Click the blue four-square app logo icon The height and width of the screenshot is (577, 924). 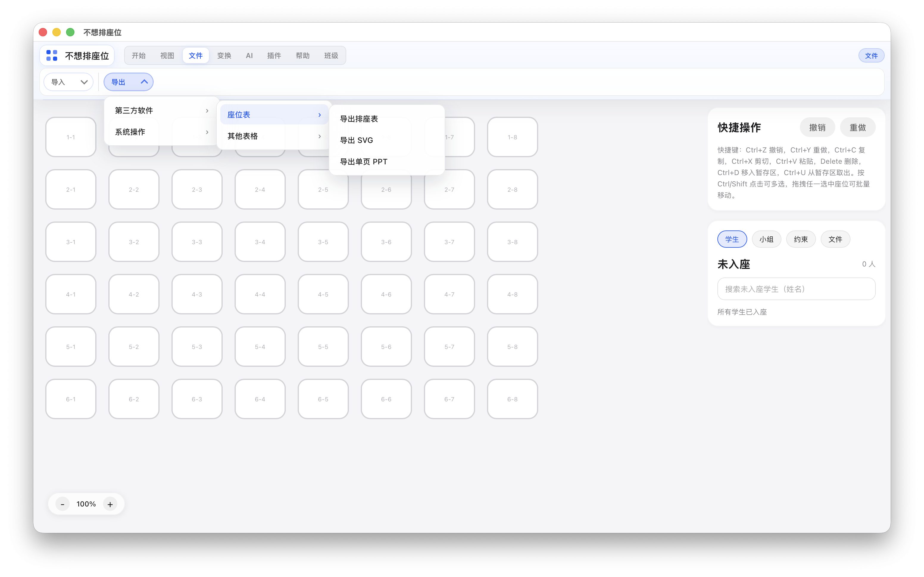click(52, 56)
